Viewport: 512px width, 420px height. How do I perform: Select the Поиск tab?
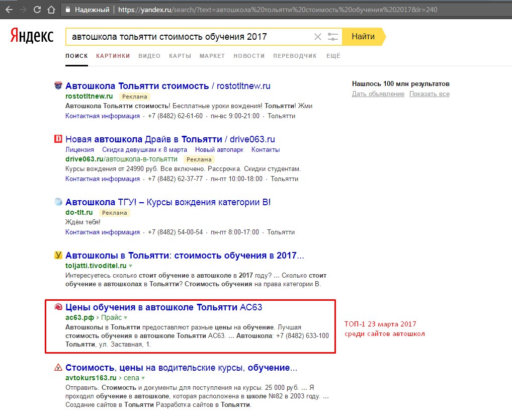pyautogui.click(x=76, y=56)
